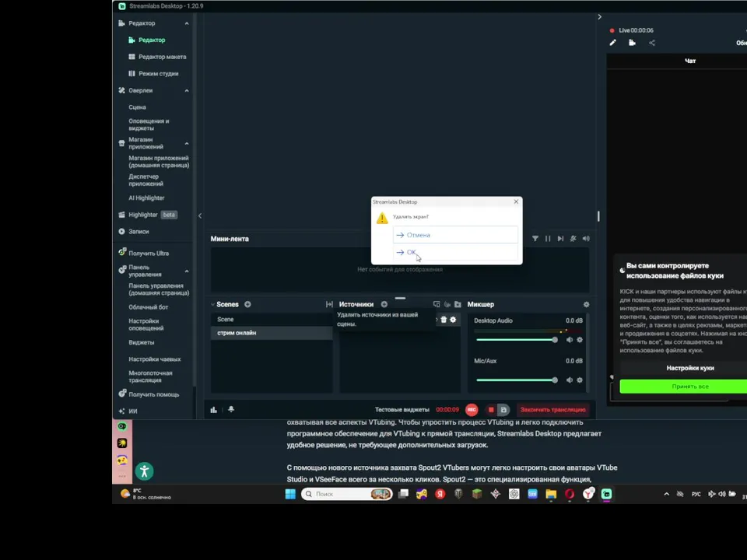Collapse the Редактор sidebar group
This screenshot has width=747, height=560.
pos(187,23)
